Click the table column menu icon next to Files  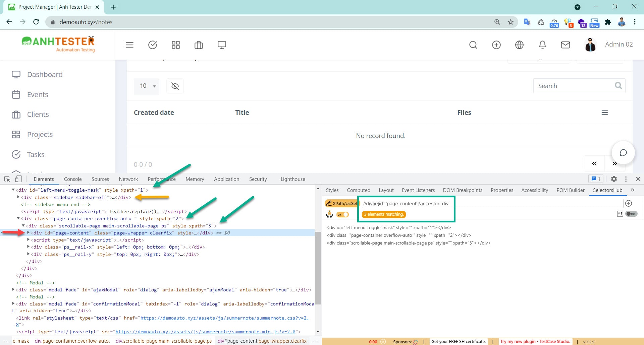point(605,113)
